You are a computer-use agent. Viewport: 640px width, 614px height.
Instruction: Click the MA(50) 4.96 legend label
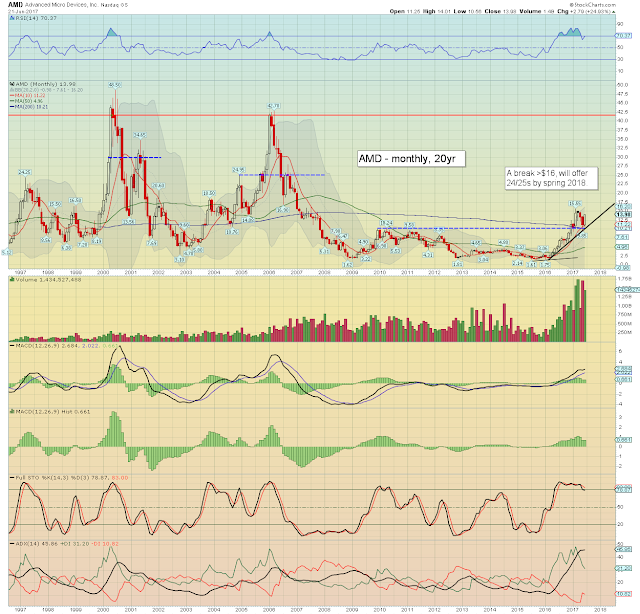[29, 101]
